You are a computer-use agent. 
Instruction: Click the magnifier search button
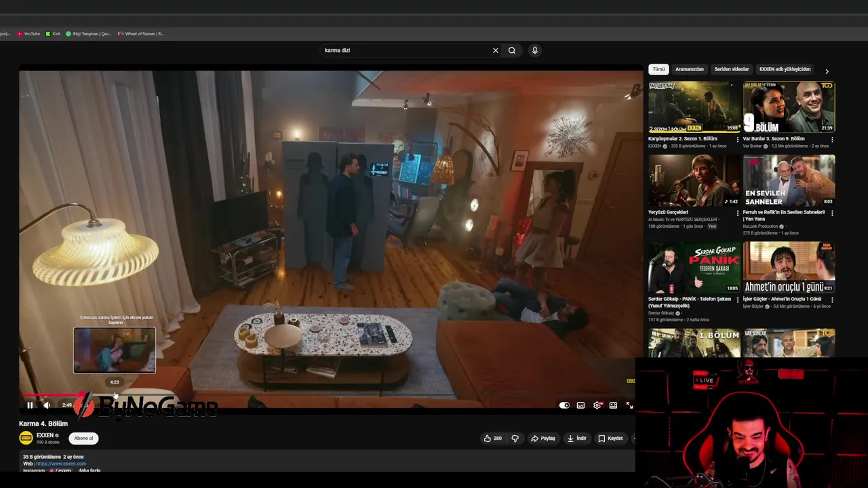pos(512,50)
